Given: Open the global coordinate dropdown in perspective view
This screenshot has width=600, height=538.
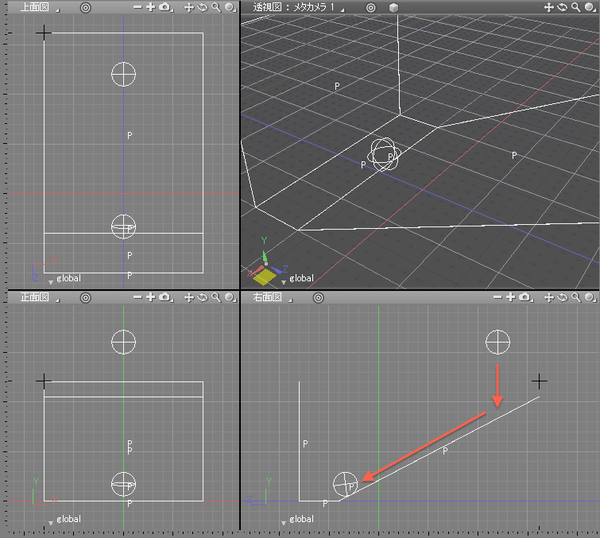Looking at the screenshot, I should [298, 279].
